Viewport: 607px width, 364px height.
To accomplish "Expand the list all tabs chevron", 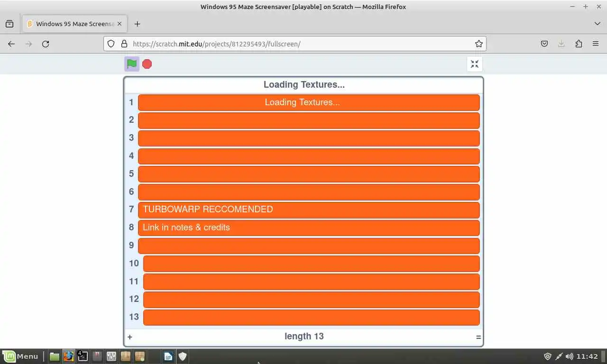I will pos(598,24).
